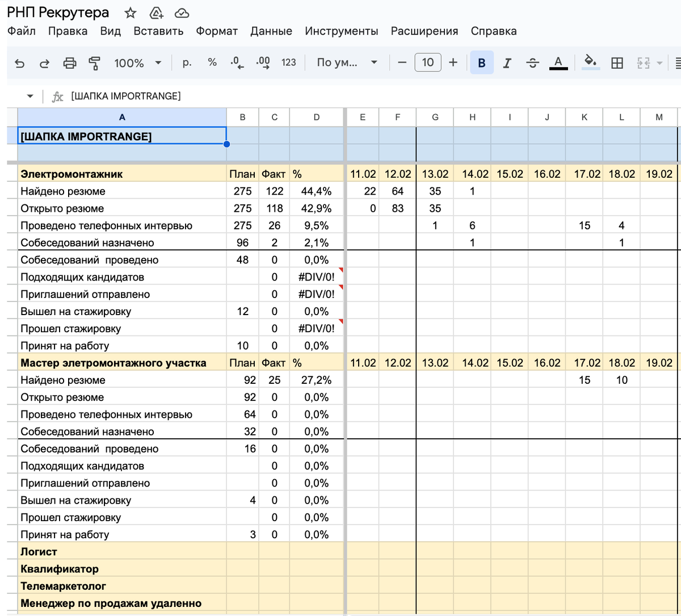The width and height of the screenshot is (681, 616).
Task: Apply percent format
Action: 212,62
